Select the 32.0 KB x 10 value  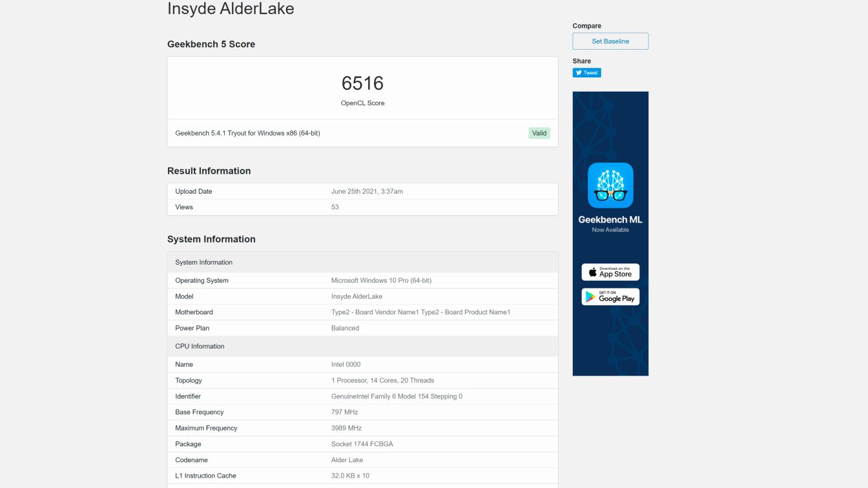pos(351,476)
